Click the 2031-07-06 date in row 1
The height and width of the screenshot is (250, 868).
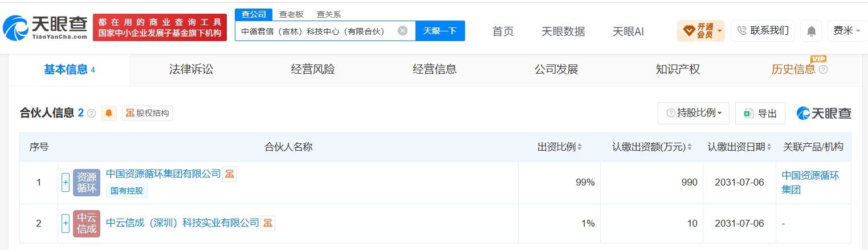[x=739, y=182]
